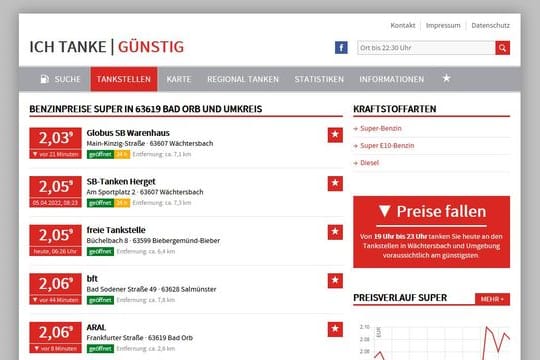Click address Am Sportplatz 2 · 63607 Wächtersbach
The image size is (540, 360).
145,192
